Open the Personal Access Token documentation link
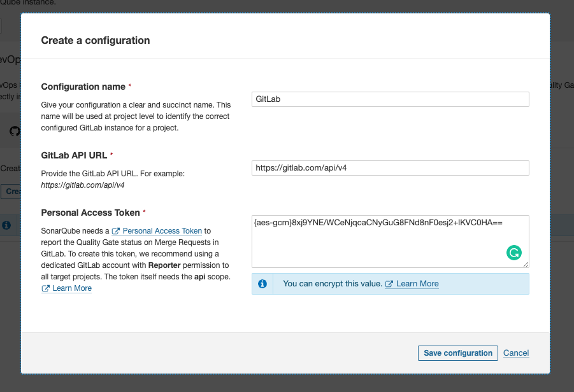574x392 pixels. pyautogui.click(x=162, y=231)
